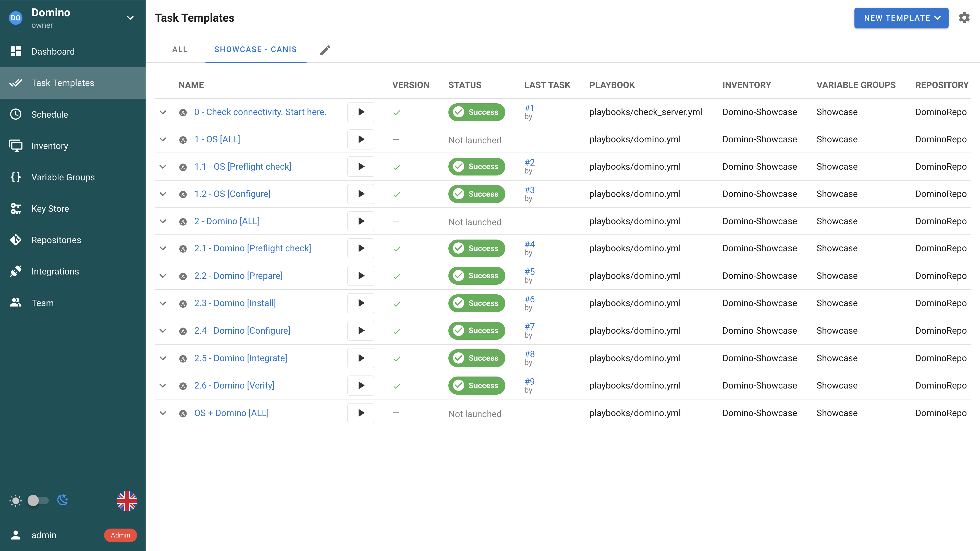Viewport: 980px width, 551px height.
Task: Expand row '2.2 - Domino [Prepare]'
Action: (x=163, y=276)
